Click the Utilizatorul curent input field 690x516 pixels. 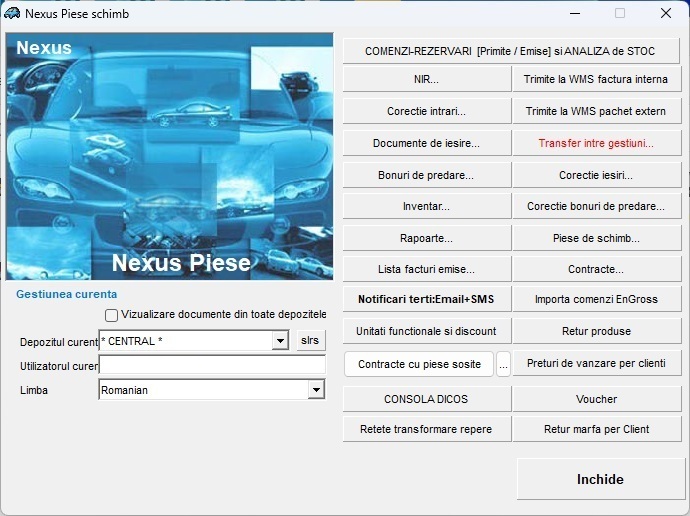tap(212, 366)
